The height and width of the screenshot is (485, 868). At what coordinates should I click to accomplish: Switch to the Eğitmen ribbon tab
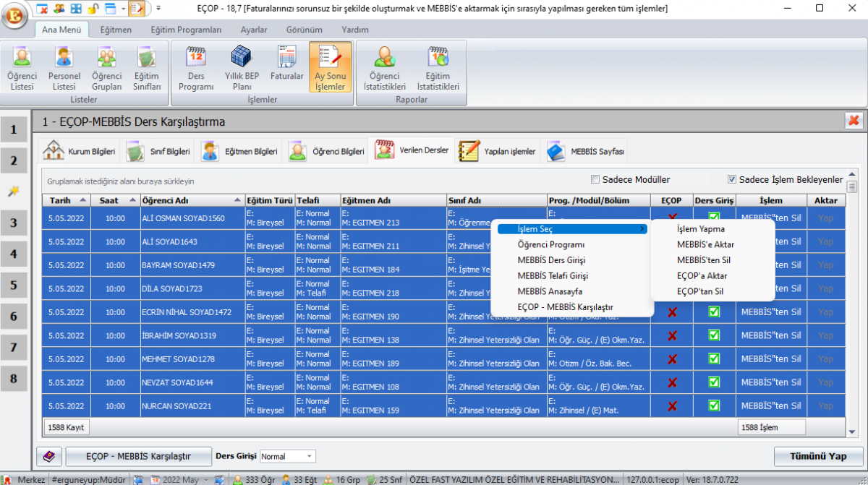[x=116, y=30]
